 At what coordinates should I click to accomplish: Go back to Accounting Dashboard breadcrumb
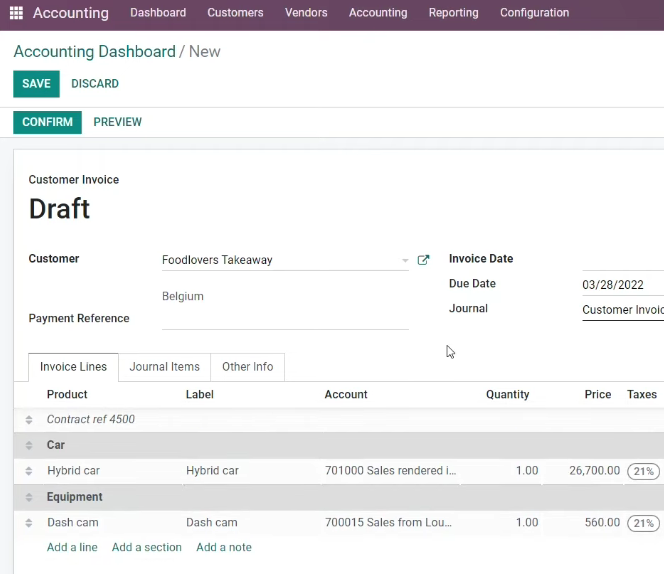pyautogui.click(x=94, y=52)
